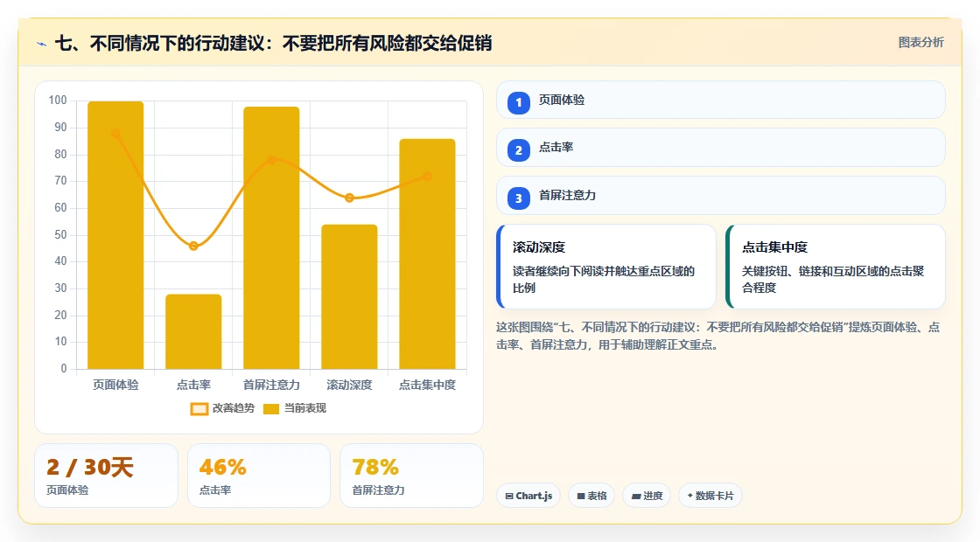Screen dimensions: 980x542
Task: Click the blue number 2 badge
Action: [518, 149]
